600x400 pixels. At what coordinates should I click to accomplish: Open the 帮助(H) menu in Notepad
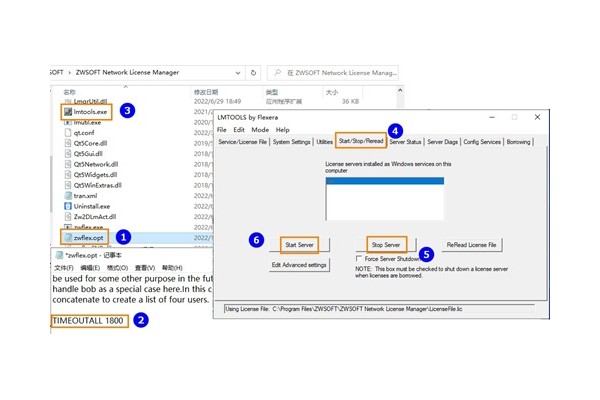(x=172, y=268)
